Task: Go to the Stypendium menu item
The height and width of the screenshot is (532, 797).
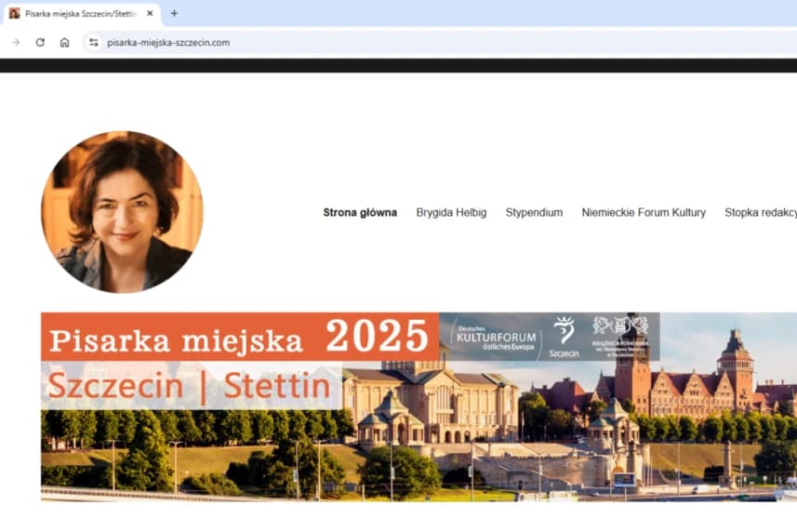Action: pos(534,213)
